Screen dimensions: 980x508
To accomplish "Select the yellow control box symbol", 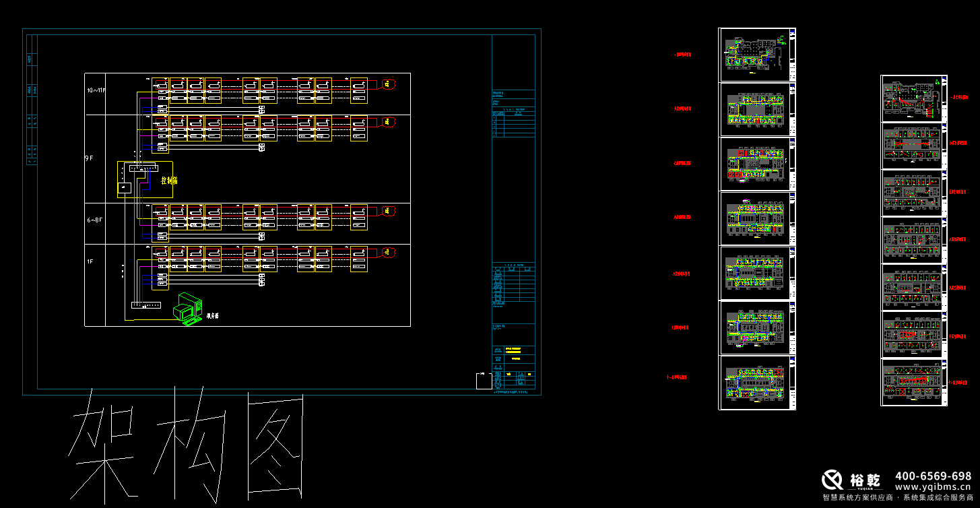I will 145,179.
